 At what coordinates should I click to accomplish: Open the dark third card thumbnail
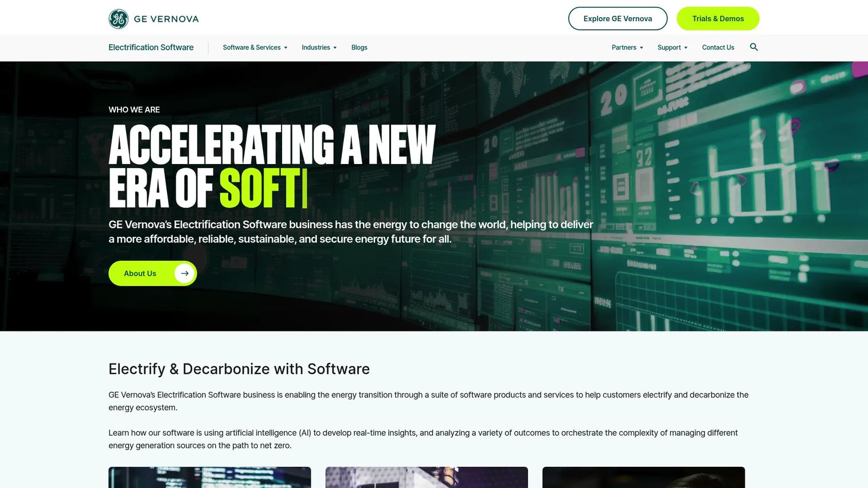pos(644,478)
